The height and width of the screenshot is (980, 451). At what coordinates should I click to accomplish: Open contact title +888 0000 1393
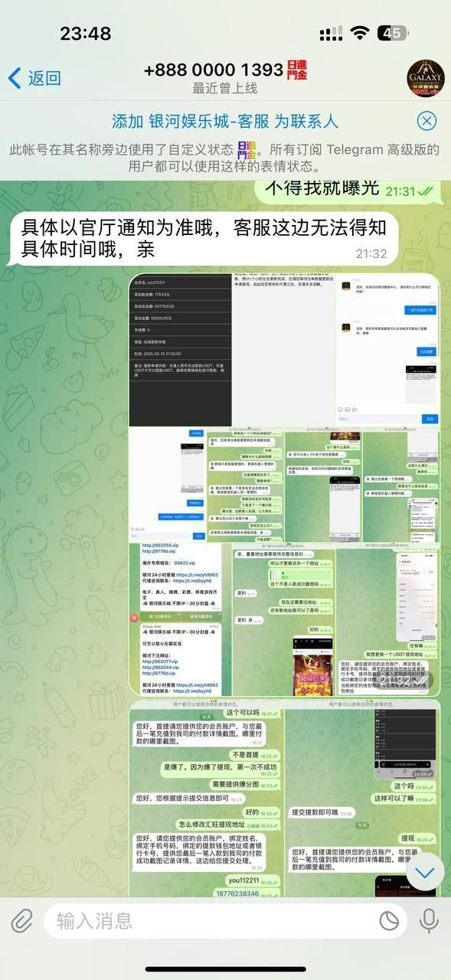click(x=214, y=70)
